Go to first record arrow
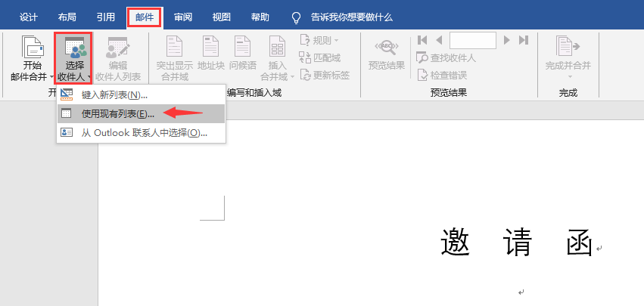Viewport: 644px width, 306px height. point(422,40)
